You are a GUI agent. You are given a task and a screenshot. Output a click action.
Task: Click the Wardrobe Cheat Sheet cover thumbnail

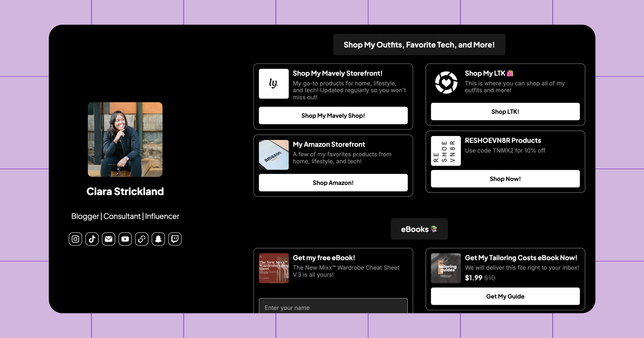point(274,268)
